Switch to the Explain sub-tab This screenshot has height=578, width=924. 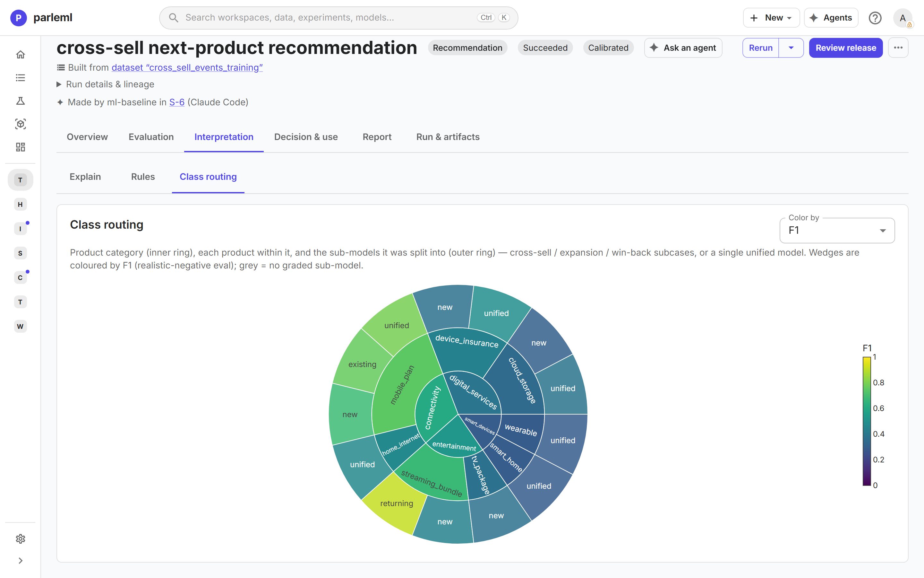pyautogui.click(x=85, y=177)
